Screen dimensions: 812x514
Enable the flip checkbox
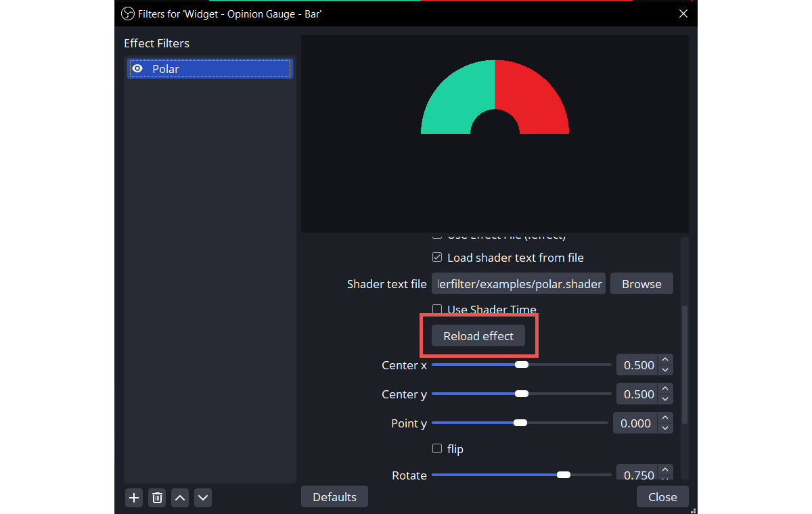437,448
